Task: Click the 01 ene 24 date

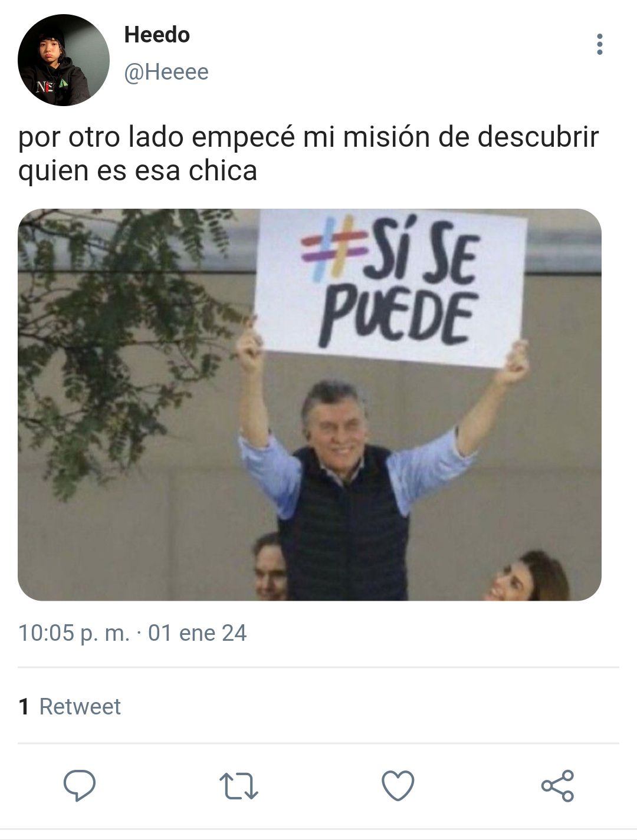Action: (x=198, y=633)
